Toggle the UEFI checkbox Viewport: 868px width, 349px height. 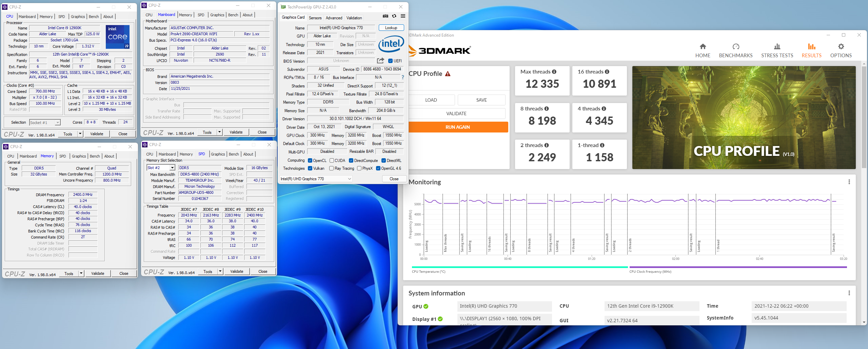pyautogui.click(x=391, y=61)
